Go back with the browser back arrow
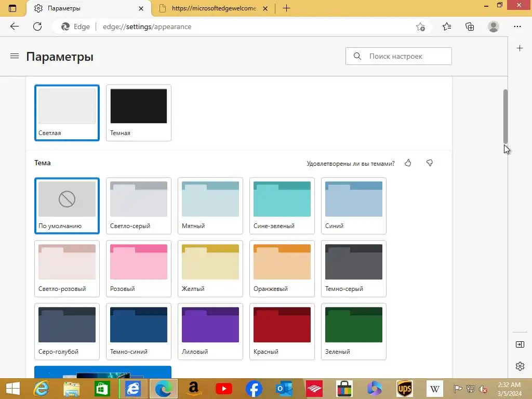Image resolution: width=532 pixels, height=399 pixels. click(x=14, y=26)
